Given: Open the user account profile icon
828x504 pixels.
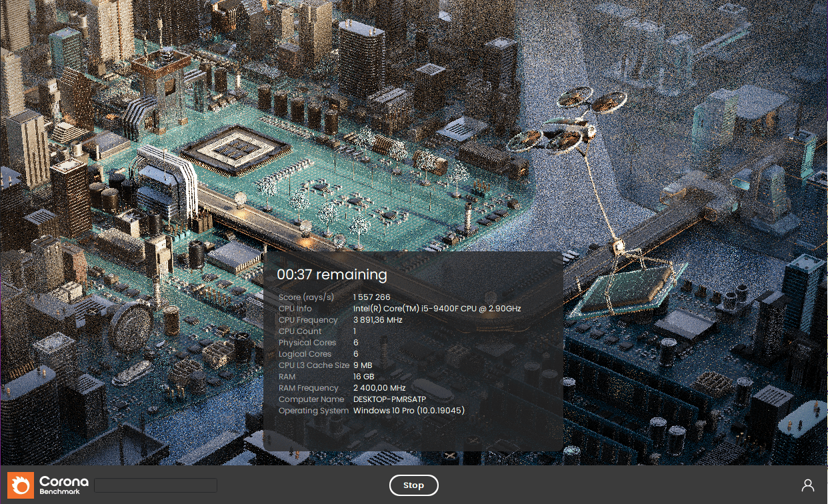Looking at the screenshot, I should pos(807,485).
